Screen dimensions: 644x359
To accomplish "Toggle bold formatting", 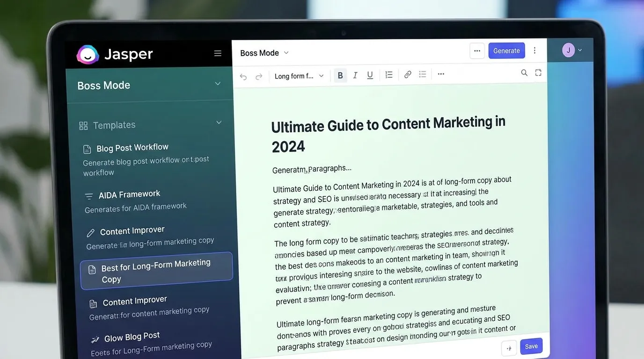I will click(x=340, y=75).
